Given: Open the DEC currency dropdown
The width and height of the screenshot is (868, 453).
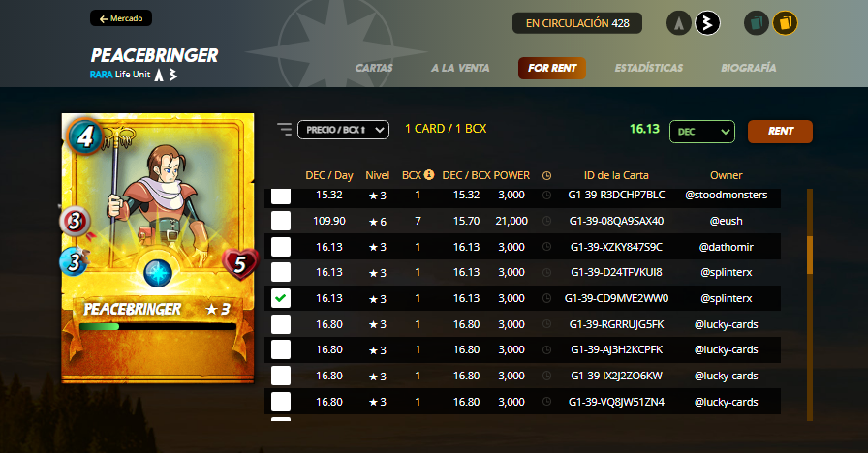Looking at the screenshot, I should (x=702, y=132).
